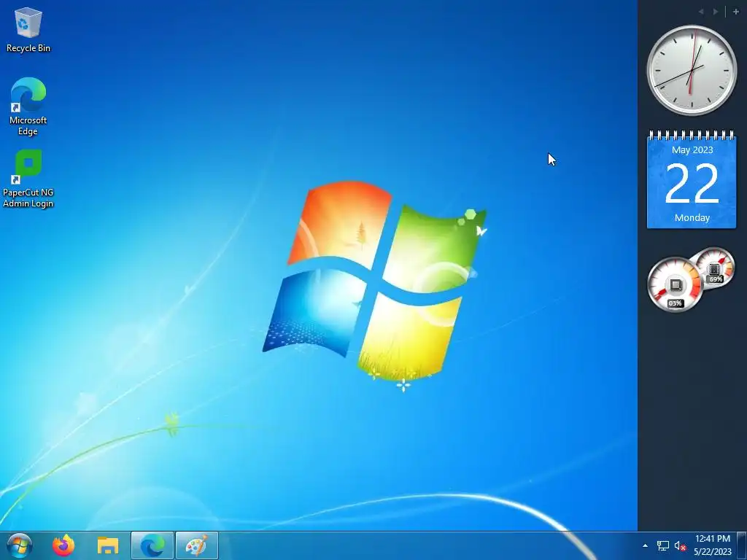Click the muted volume tray icon
The image size is (747, 560).
[x=680, y=545]
